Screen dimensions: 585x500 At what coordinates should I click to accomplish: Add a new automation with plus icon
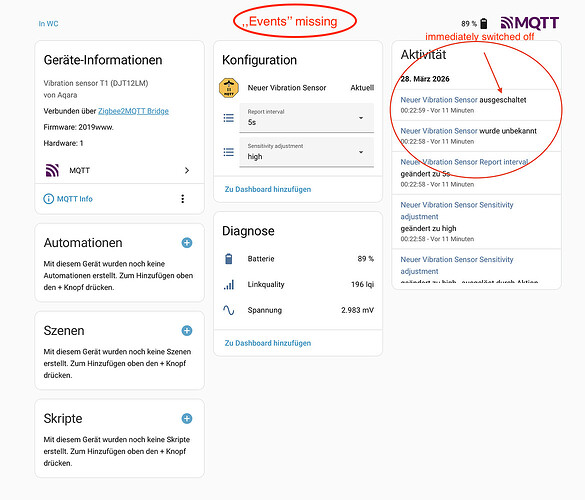pos(187,243)
